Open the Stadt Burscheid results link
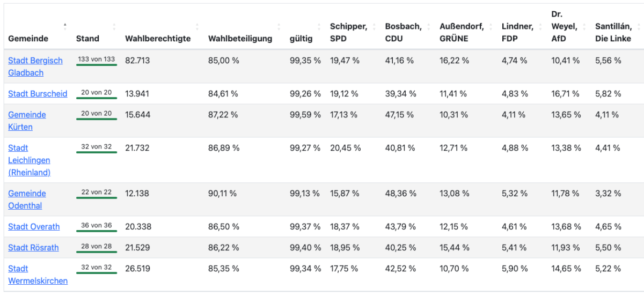644x296 pixels. pyautogui.click(x=38, y=93)
